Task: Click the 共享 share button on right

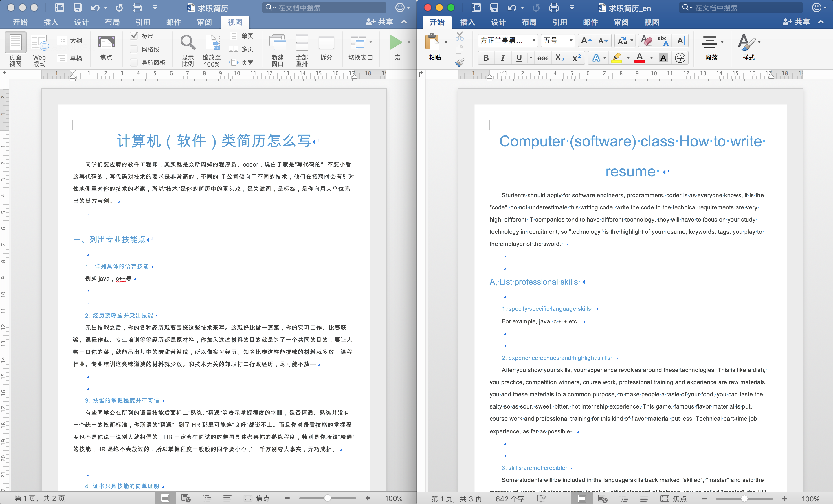Action: (x=796, y=22)
